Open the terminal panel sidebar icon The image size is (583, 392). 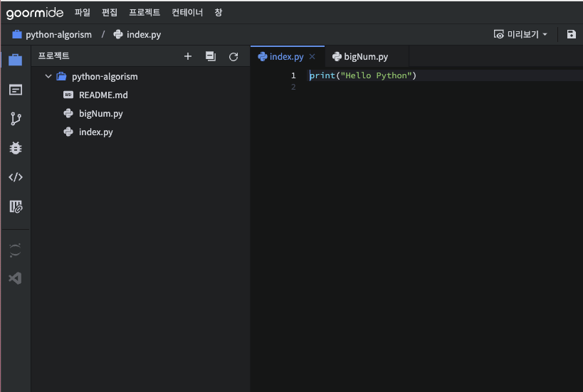coord(15,90)
